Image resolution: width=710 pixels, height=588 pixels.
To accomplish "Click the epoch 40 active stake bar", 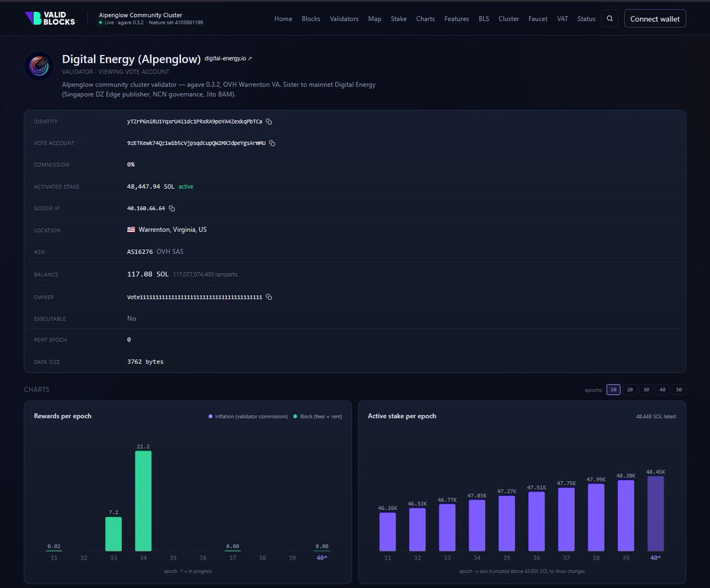I will pyautogui.click(x=656, y=513).
